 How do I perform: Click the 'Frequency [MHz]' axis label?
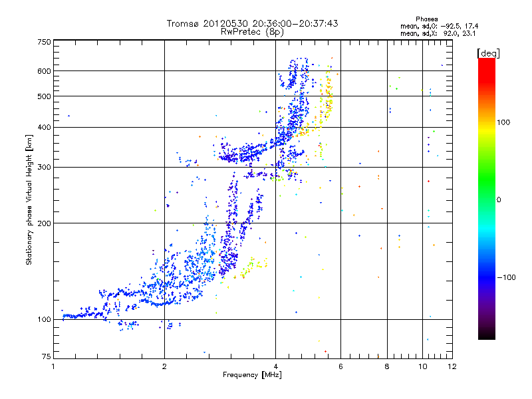click(252, 375)
